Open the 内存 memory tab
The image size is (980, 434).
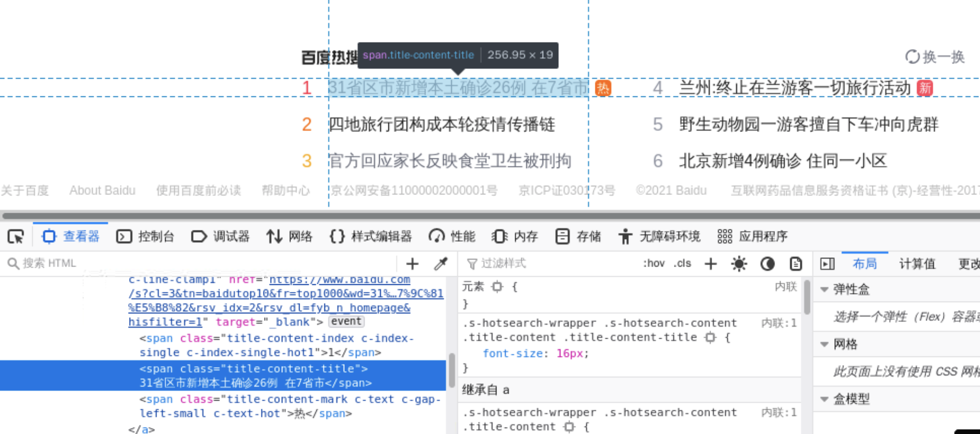coord(515,236)
